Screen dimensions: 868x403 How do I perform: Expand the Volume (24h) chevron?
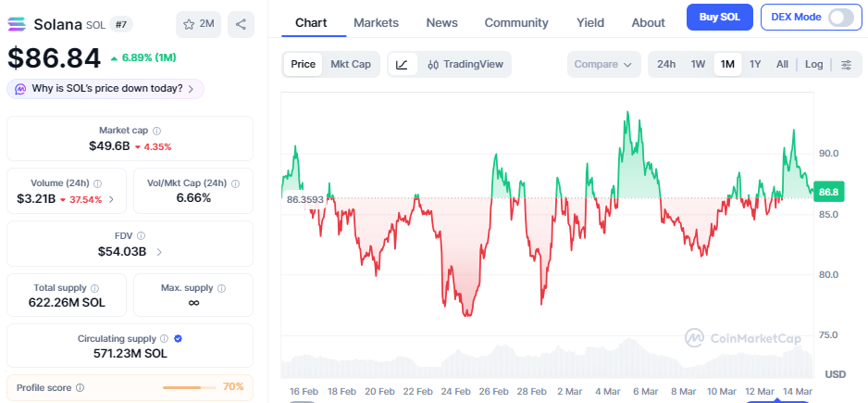[112, 199]
